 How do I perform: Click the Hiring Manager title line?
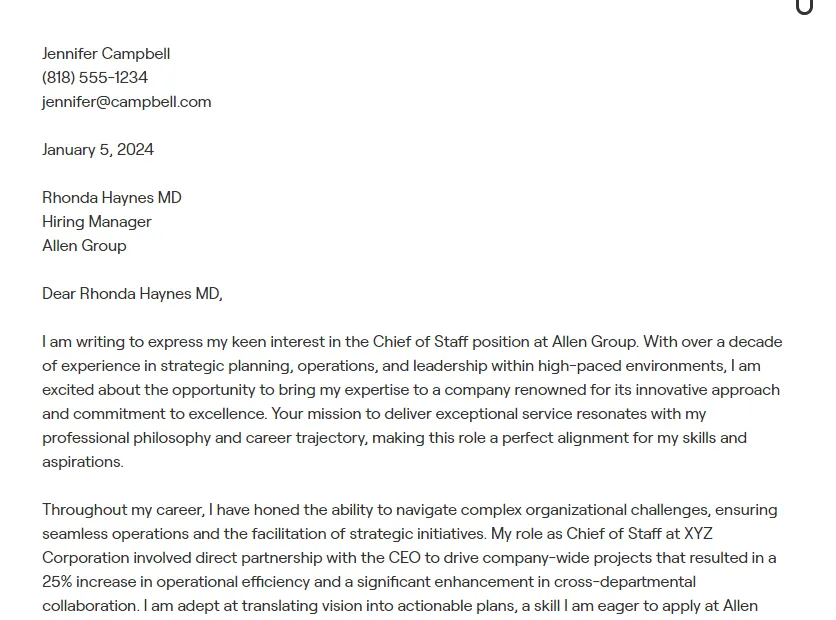(x=97, y=222)
